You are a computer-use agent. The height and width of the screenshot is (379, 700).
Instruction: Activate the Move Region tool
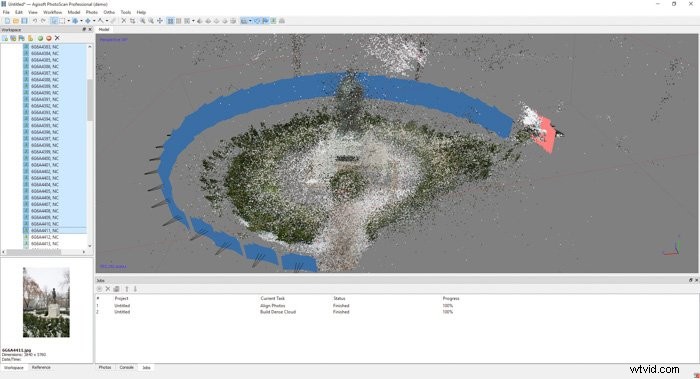tap(75, 21)
